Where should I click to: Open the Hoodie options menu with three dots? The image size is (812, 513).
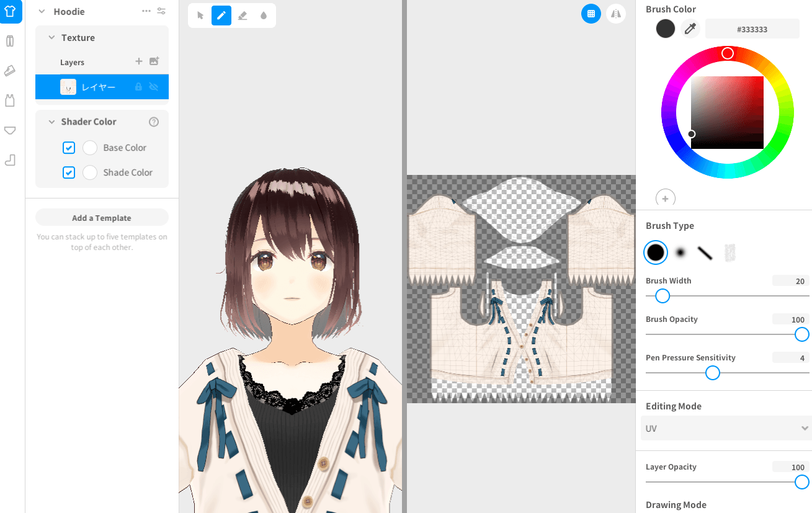point(146,11)
